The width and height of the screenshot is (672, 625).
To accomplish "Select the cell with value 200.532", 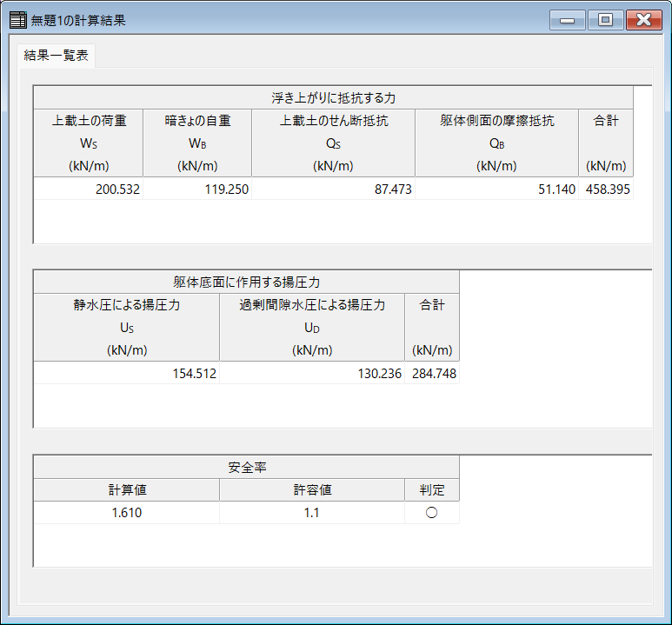I will coord(89,189).
